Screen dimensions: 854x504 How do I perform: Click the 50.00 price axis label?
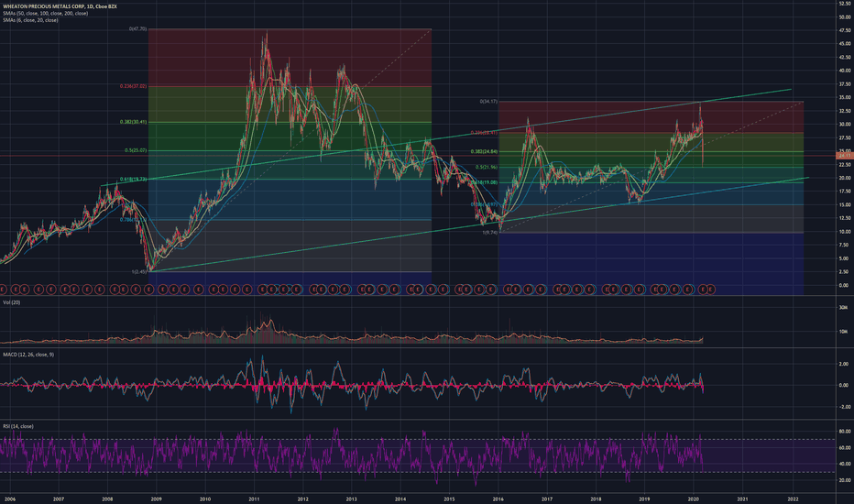845,16
